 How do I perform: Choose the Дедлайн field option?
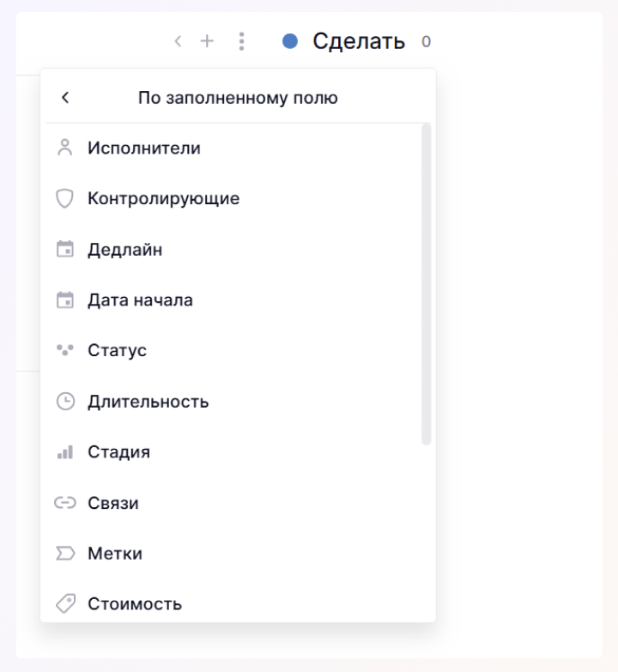point(125,250)
